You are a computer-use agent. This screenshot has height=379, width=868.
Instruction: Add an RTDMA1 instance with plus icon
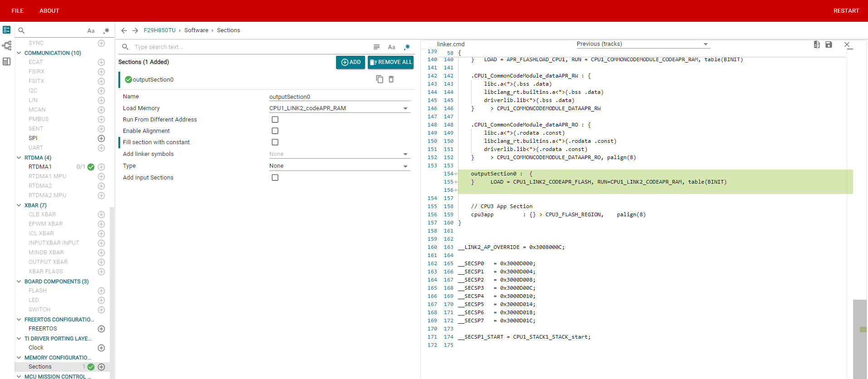(102, 167)
